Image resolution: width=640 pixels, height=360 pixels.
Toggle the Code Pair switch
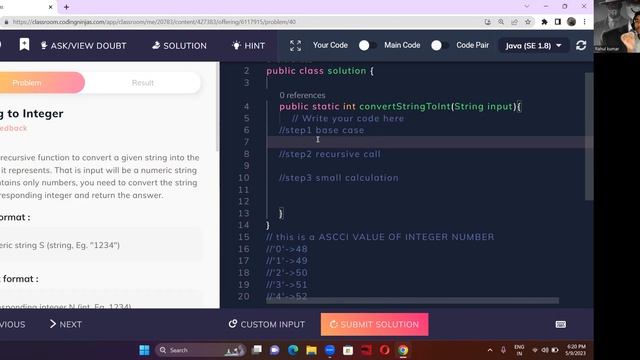[x=440, y=45]
